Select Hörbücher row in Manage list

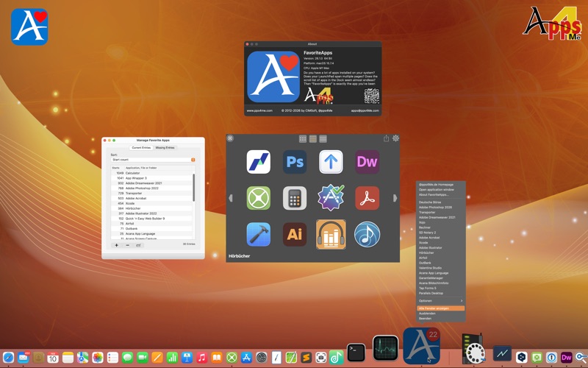click(152, 208)
